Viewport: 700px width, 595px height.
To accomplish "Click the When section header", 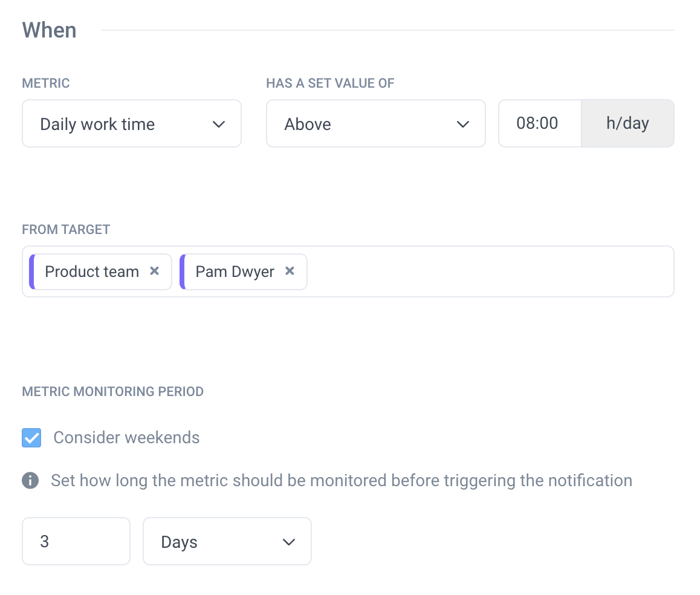I will pyautogui.click(x=49, y=30).
